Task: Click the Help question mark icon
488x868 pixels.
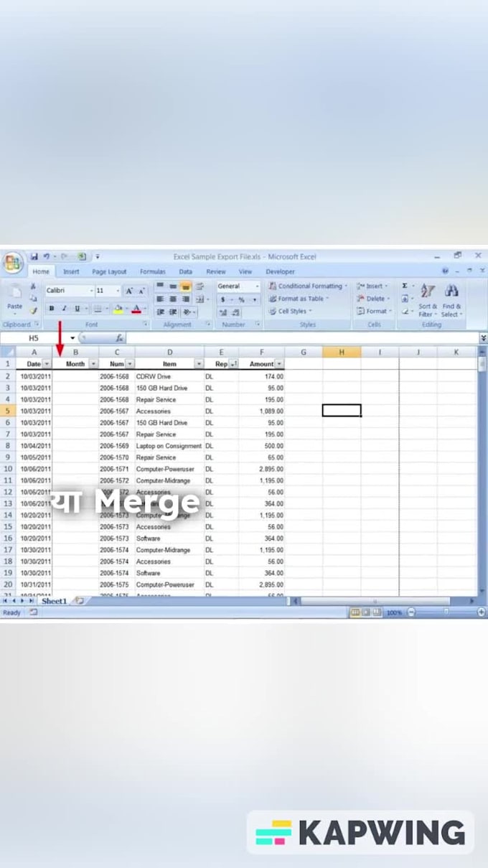Action: (x=446, y=271)
